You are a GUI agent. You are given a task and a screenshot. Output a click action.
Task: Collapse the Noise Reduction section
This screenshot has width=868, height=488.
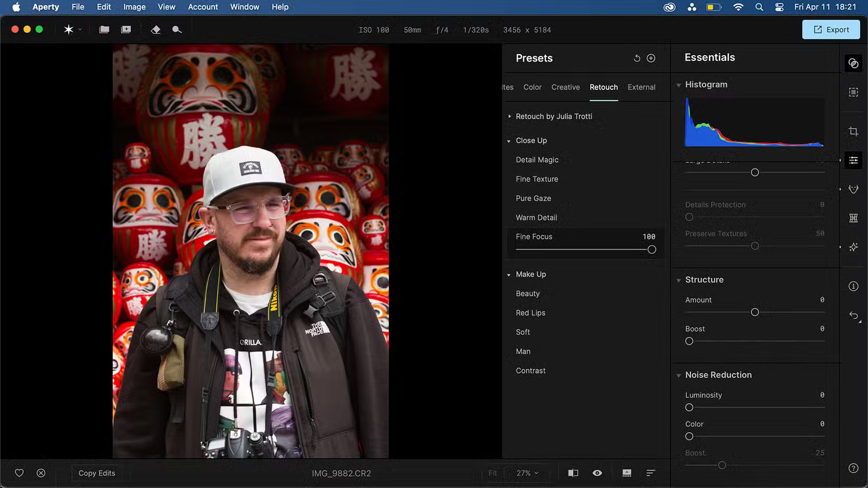coord(679,375)
